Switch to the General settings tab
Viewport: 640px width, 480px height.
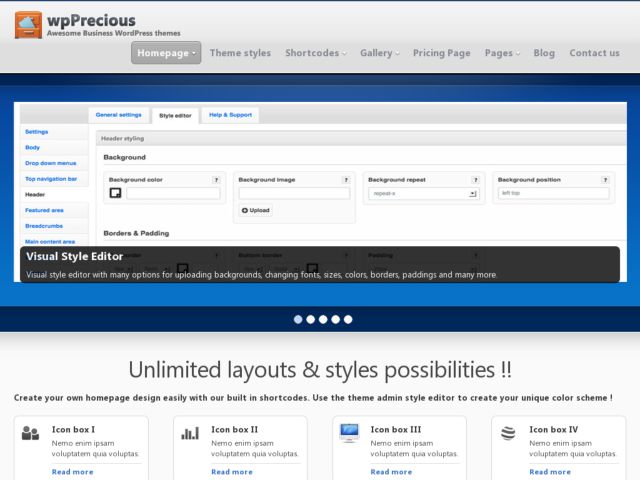(x=119, y=115)
